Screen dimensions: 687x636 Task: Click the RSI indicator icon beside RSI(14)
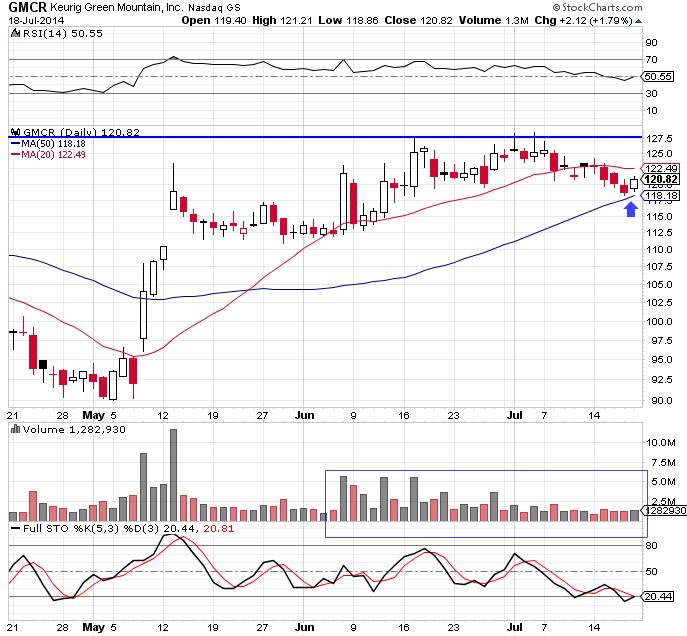tap(15, 33)
